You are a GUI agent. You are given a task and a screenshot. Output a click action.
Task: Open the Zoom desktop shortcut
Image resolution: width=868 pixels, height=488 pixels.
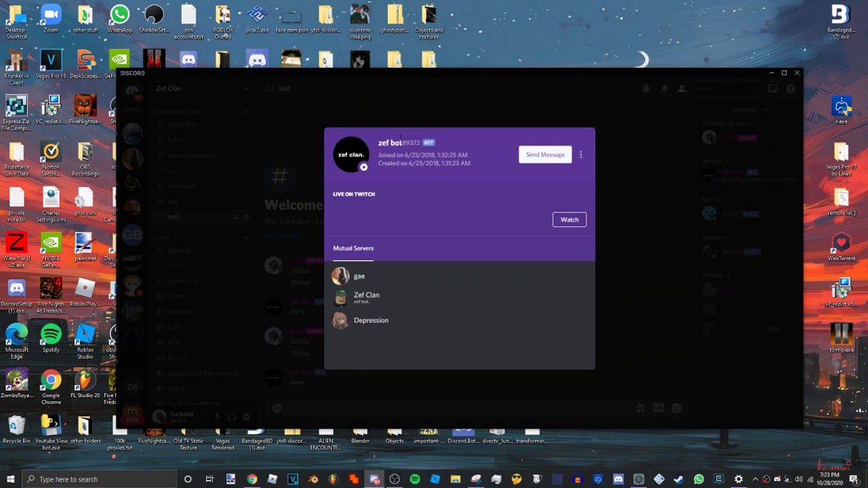(51, 19)
